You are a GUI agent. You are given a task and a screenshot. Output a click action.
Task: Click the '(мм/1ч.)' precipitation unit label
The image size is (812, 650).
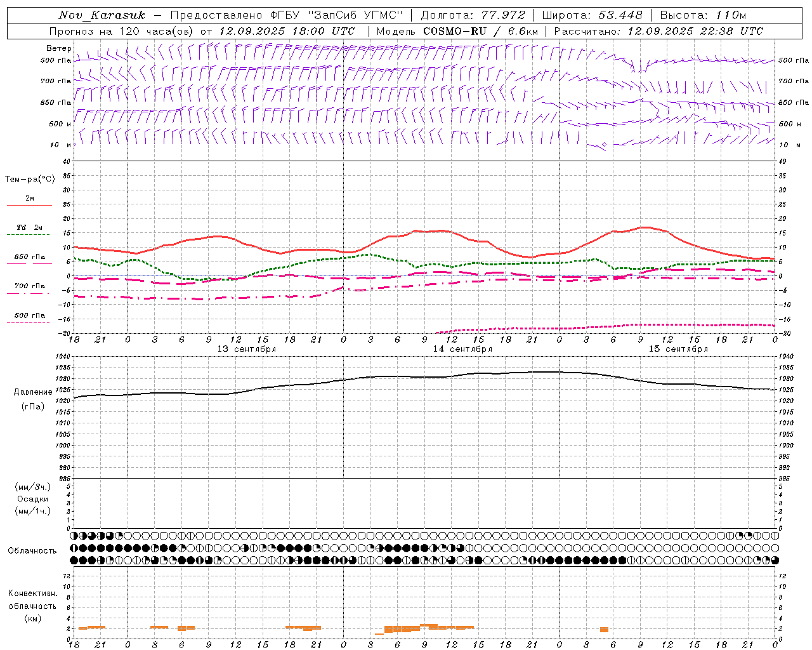click(x=33, y=511)
